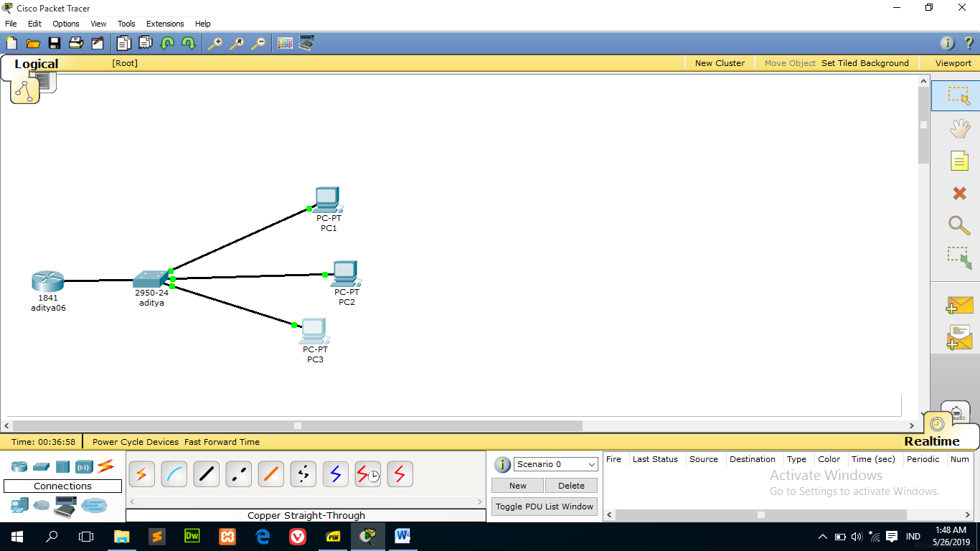This screenshot has height=551, width=980.
Task: Choose the Phone line connection
Action: point(303,474)
